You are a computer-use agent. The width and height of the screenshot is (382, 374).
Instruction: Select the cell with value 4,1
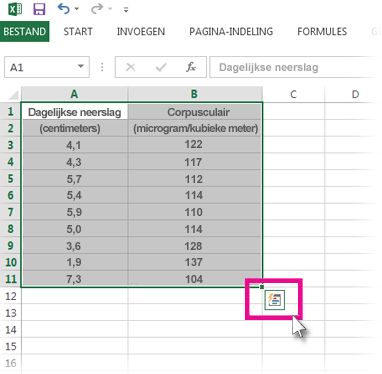75,145
